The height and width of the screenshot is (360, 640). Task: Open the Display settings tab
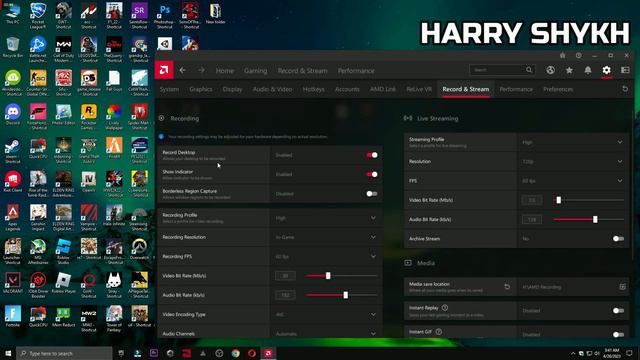click(x=233, y=89)
